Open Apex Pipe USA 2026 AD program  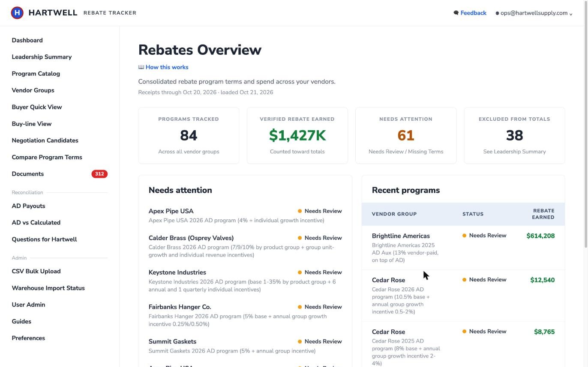coord(245,215)
